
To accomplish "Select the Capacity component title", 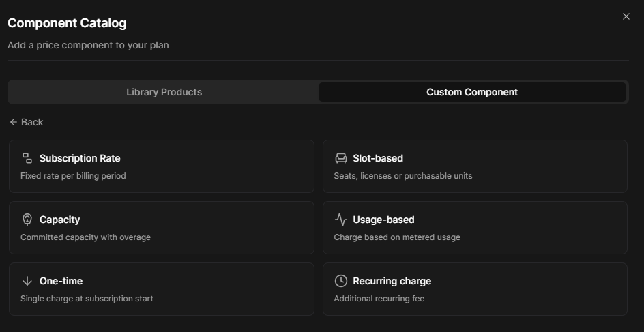I will 59,220.
